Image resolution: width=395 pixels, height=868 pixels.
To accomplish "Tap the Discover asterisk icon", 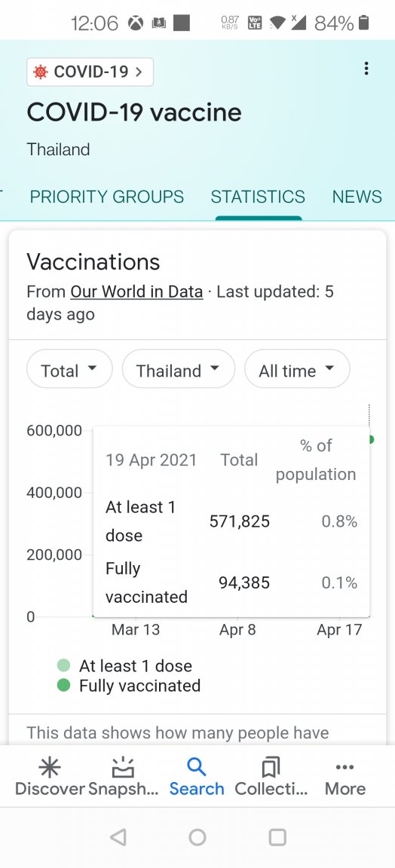I will pyautogui.click(x=50, y=767).
